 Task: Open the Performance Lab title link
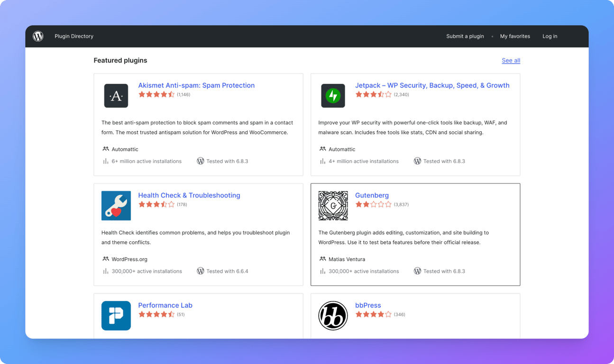point(165,305)
